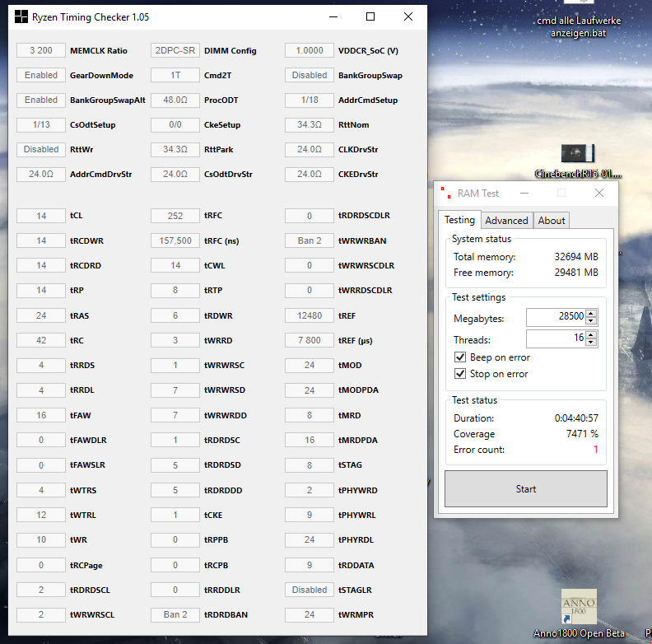
Task: Click the Cmd2T value 1T
Action: tap(175, 75)
